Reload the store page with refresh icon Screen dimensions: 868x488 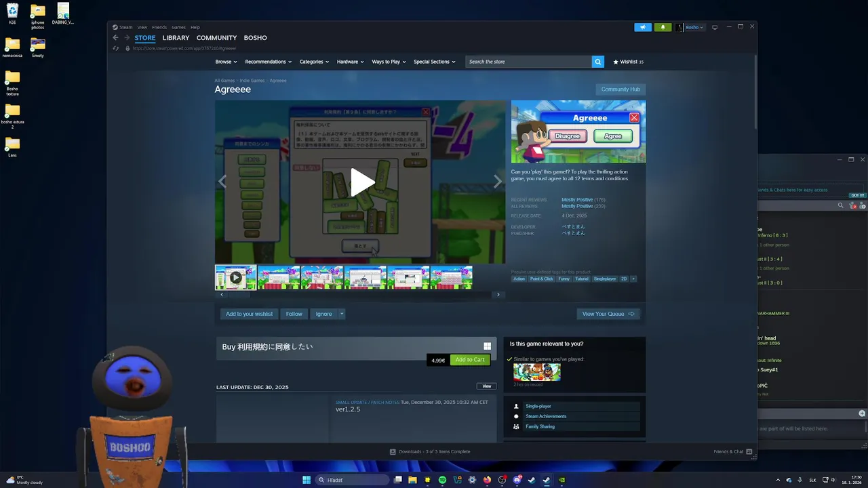tap(116, 48)
